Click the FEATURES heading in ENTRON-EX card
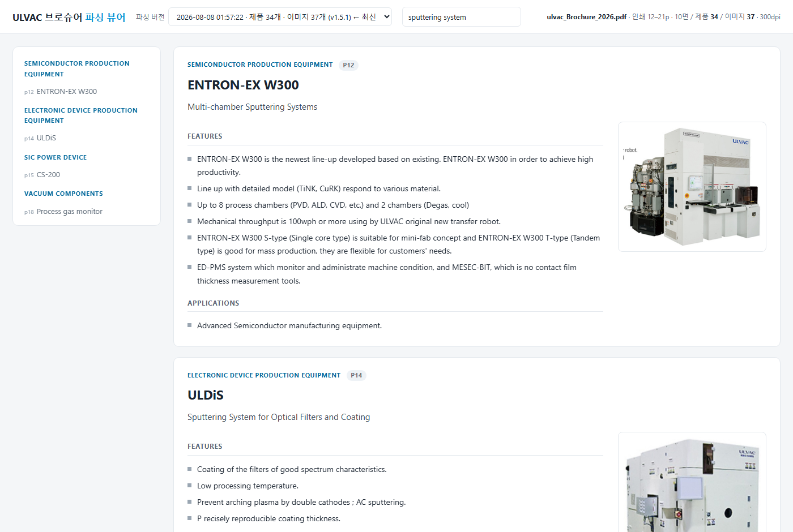The height and width of the screenshot is (532, 793). coord(205,136)
